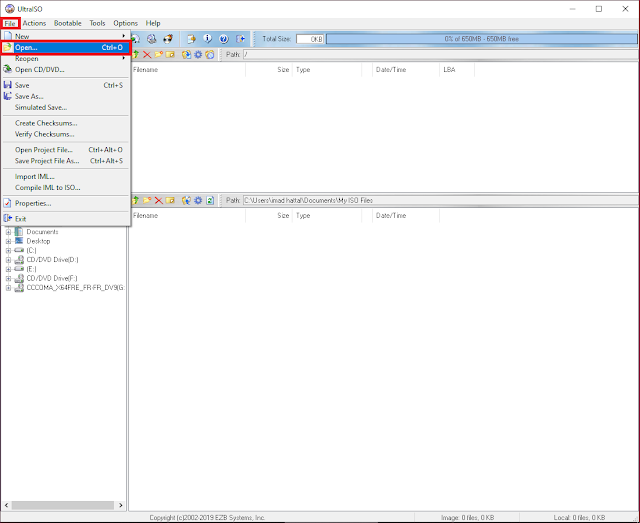Expand the (C:) drive node
Image resolution: width=640 pixels, height=523 pixels.
tap(8, 251)
